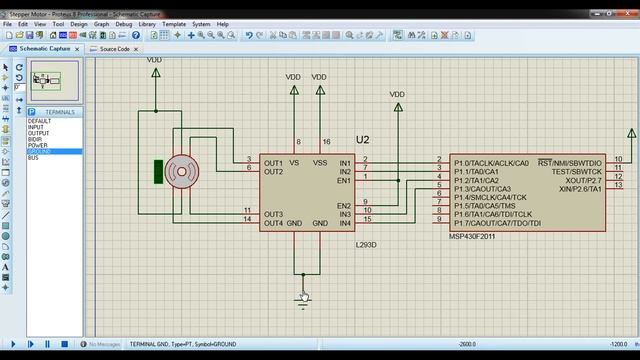Image resolution: width=640 pixels, height=360 pixels.
Task: Select the 2D Graphics Text 'A' tool
Action: pos(6,267)
